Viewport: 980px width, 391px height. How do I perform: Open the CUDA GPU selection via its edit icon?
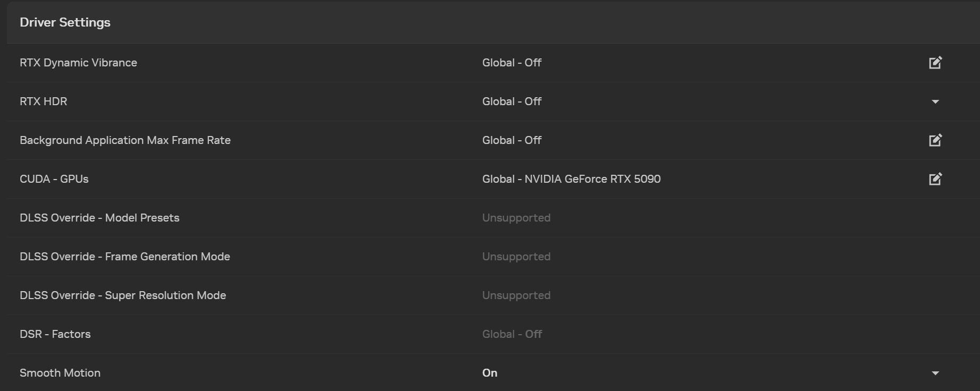click(935, 178)
